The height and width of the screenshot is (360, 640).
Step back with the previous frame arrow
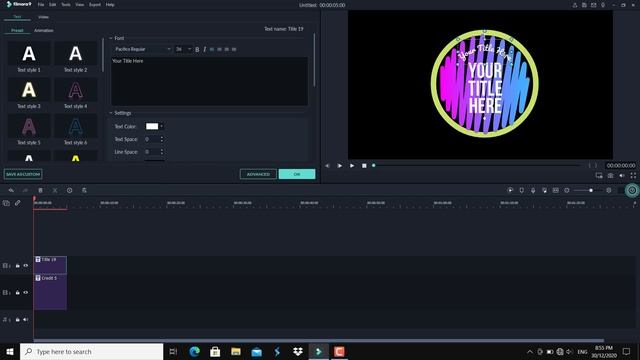[x=327, y=166]
